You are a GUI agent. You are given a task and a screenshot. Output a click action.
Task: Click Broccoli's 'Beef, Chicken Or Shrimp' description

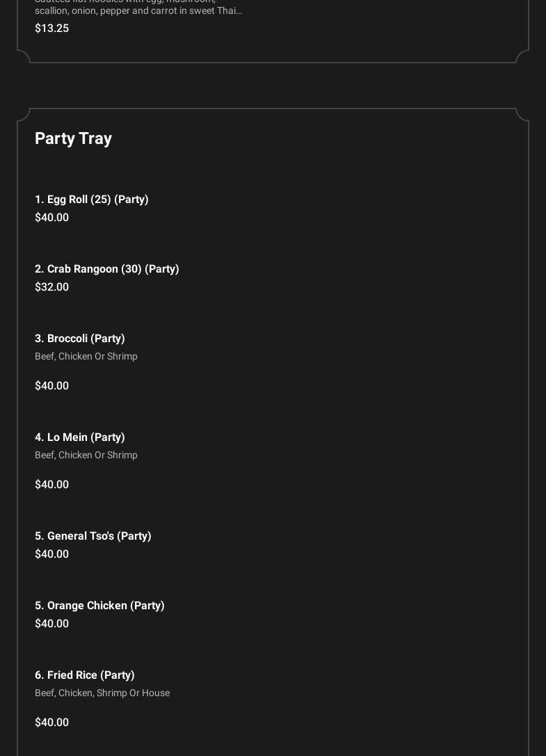click(86, 357)
